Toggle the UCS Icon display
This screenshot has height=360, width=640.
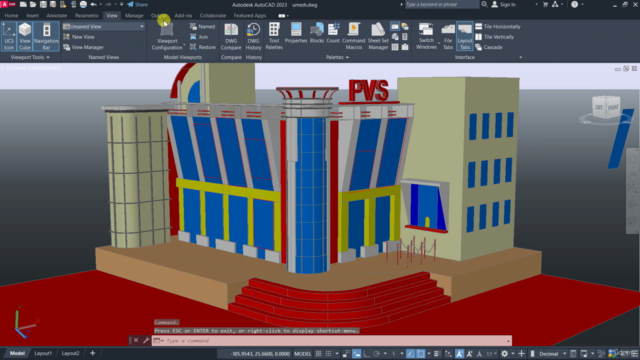pos(9,36)
